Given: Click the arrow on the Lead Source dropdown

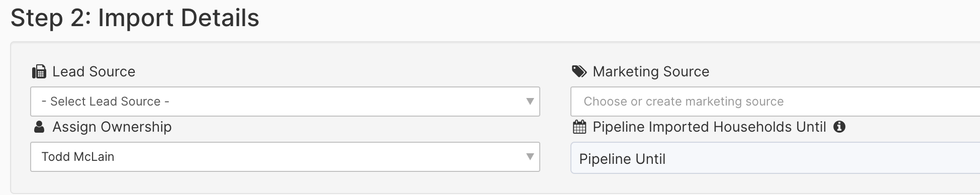Looking at the screenshot, I should tap(530, 102).
